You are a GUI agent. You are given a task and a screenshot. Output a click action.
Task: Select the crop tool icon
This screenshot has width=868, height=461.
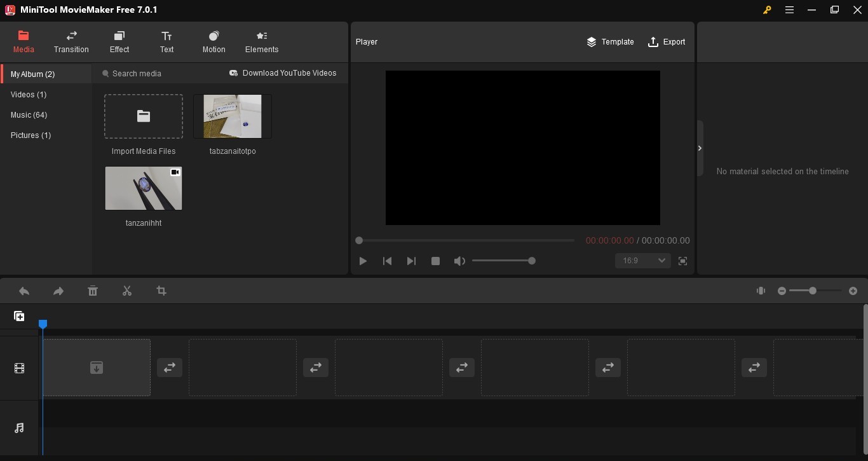point(161,291)
